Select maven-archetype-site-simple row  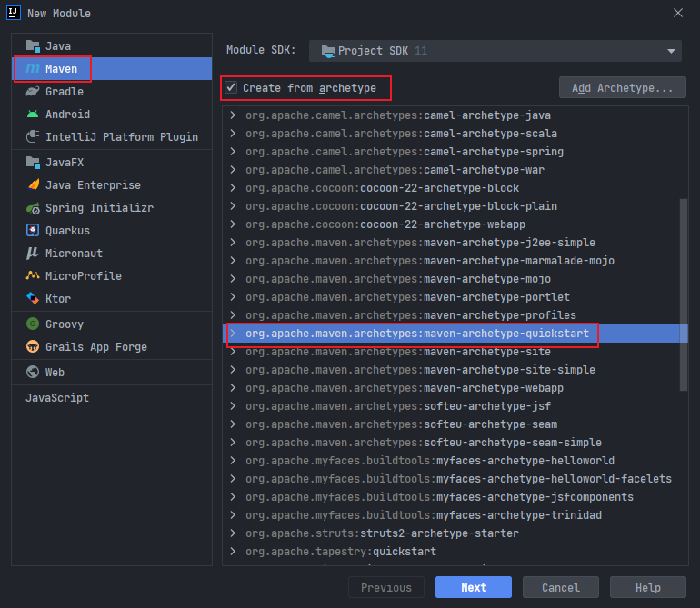pos(455,370)
